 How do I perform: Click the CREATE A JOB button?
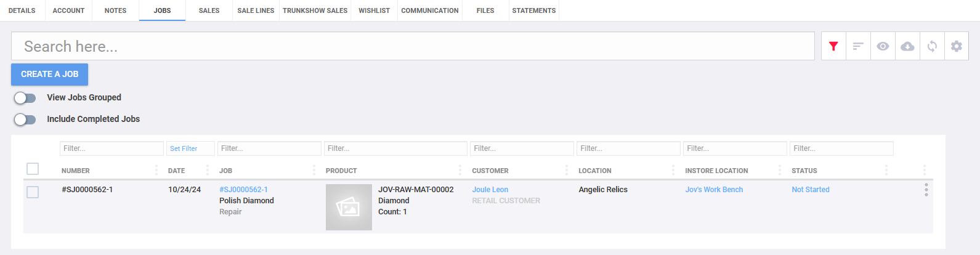(49, 75)
